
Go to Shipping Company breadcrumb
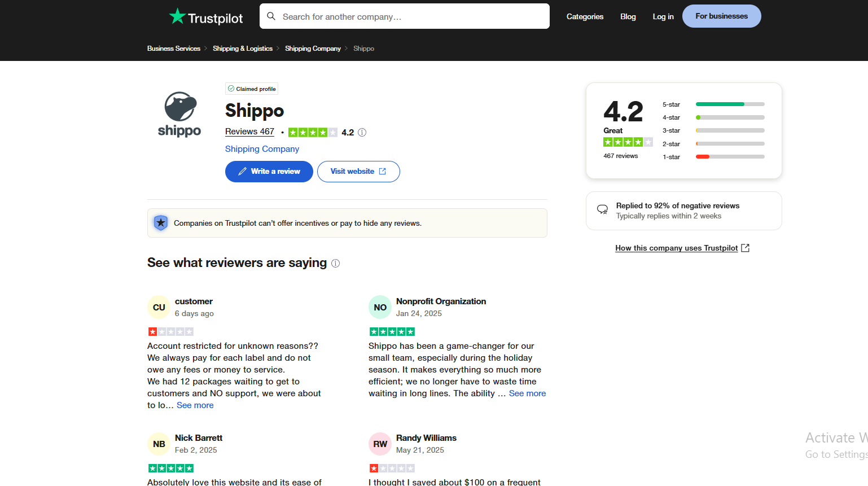coord(313,49)
